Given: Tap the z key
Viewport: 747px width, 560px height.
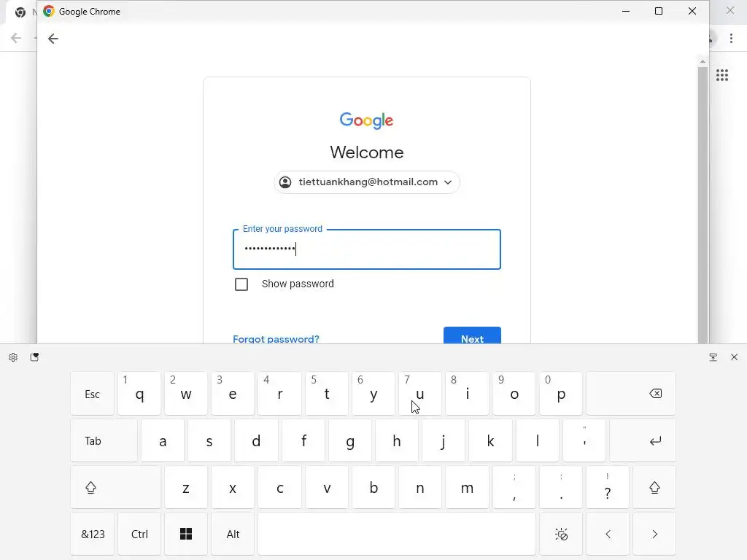Looking at the screenshot, I should [186, 487].
